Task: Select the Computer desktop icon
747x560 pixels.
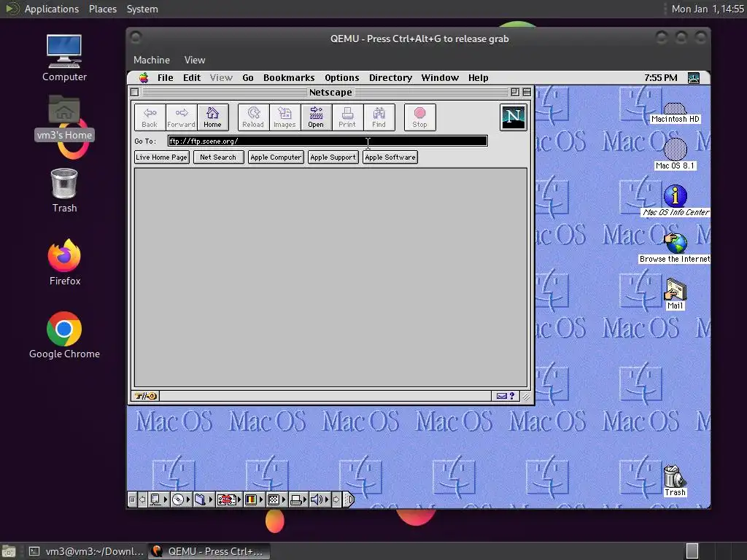Action: click(64, 58)
